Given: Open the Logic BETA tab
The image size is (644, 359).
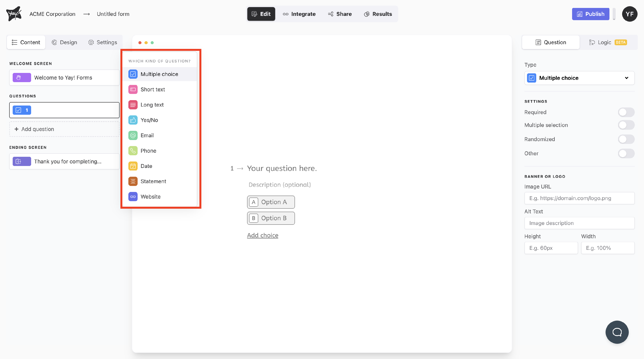Looking at the screenshot, I should pos(608,42).
